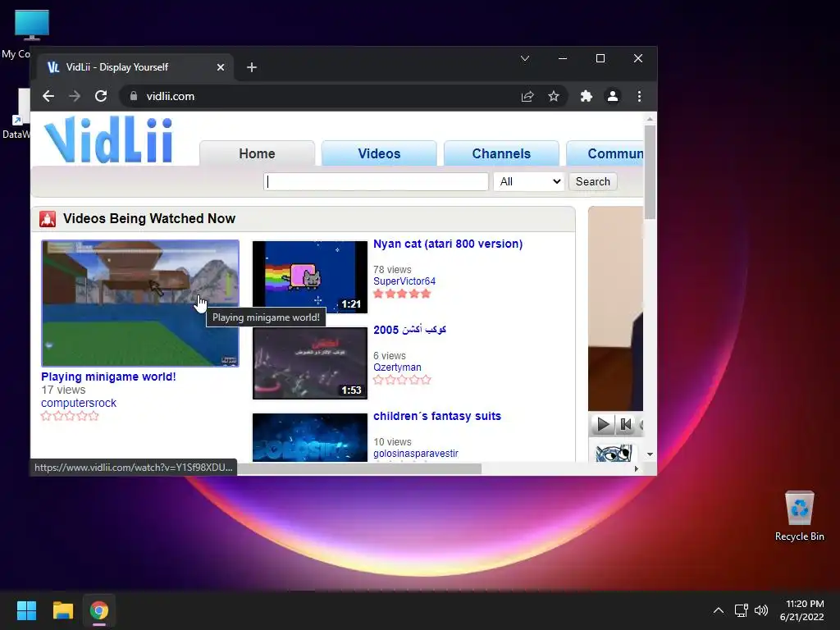Open the Channels tab
Image resolution: width=840 pixels, height=630 pixels.
[x=501, y=153]
